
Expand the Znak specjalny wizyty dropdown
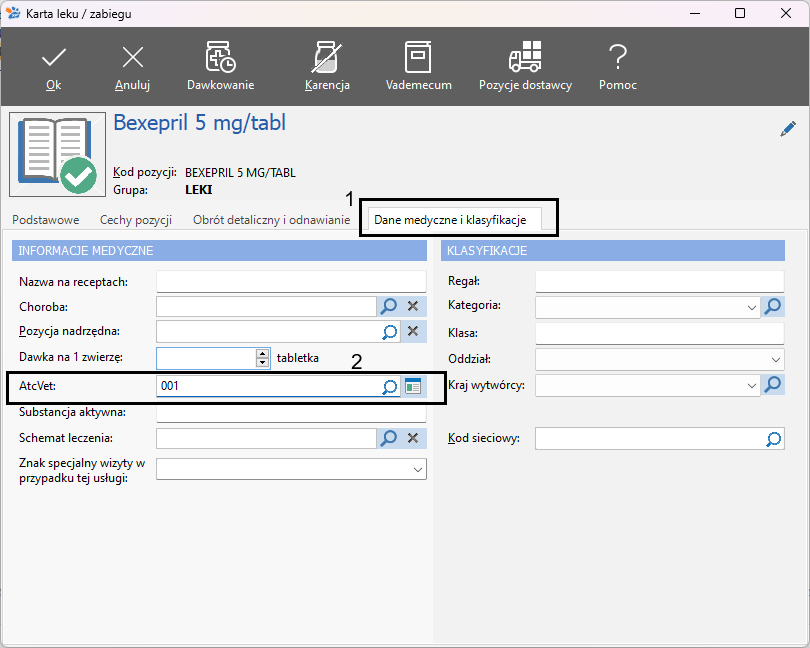[418, 470]
